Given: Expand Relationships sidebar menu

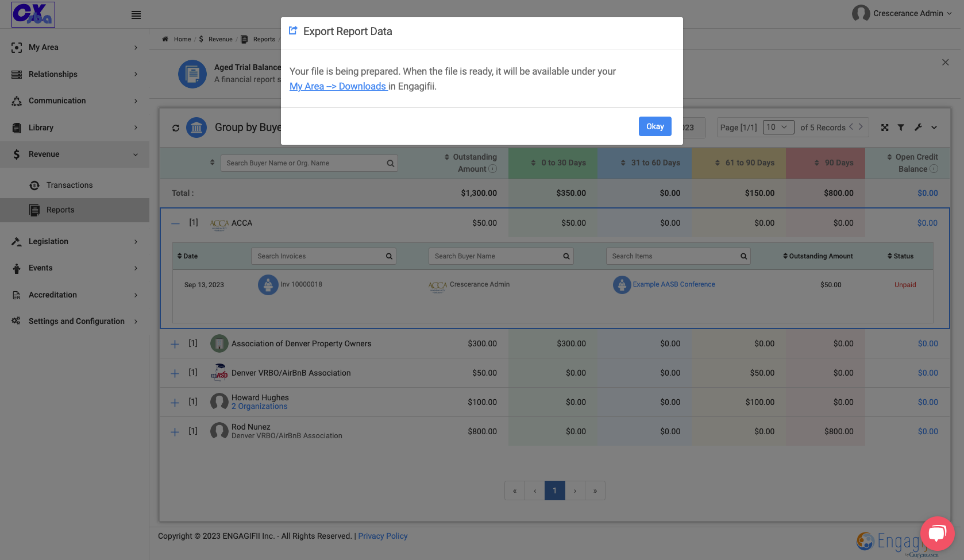Looking at the screenshot, I should point(75,74).
